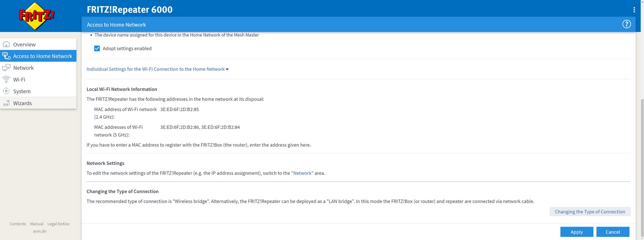Screen dimensions: 644x240
Task: Click the Wi-Fi signal icon
Action: 6,79
